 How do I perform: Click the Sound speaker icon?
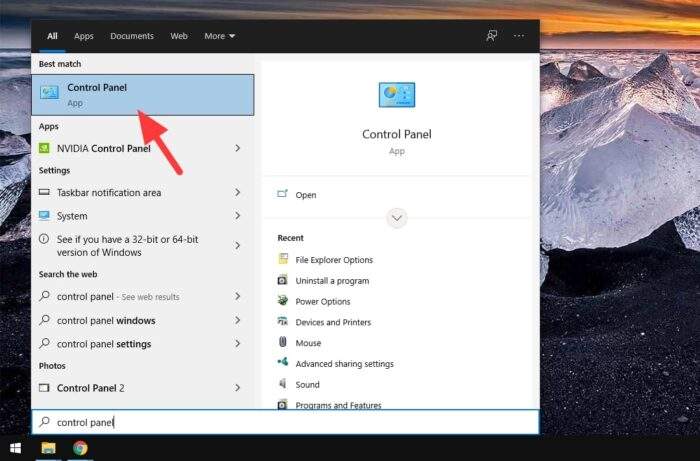coord(283,383)
